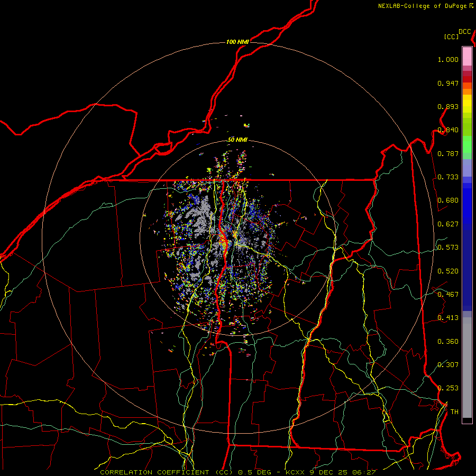
Task: Click the 0.840 legend value
Action: [448, 130]
